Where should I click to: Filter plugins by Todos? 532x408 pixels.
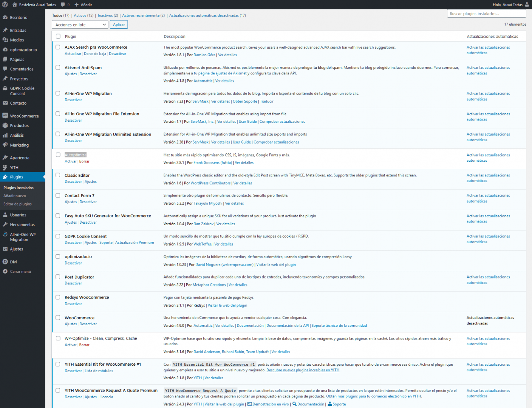[x=57, y=15]
